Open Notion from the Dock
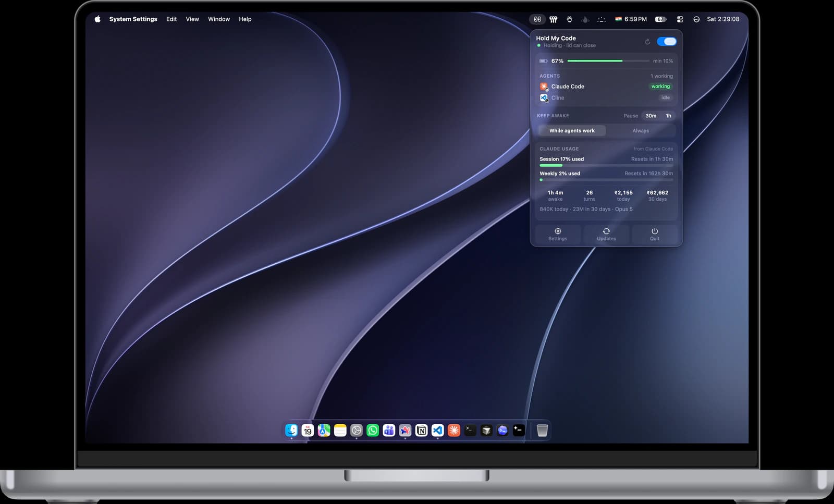Viewport: 834px width, 504px height. tap(421, 430)
